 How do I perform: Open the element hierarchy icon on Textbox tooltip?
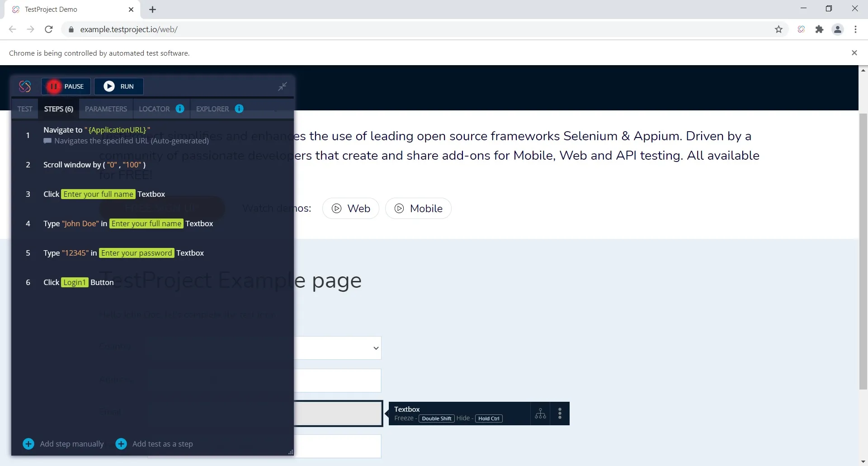pyautogui.click(x=541, y=413)
